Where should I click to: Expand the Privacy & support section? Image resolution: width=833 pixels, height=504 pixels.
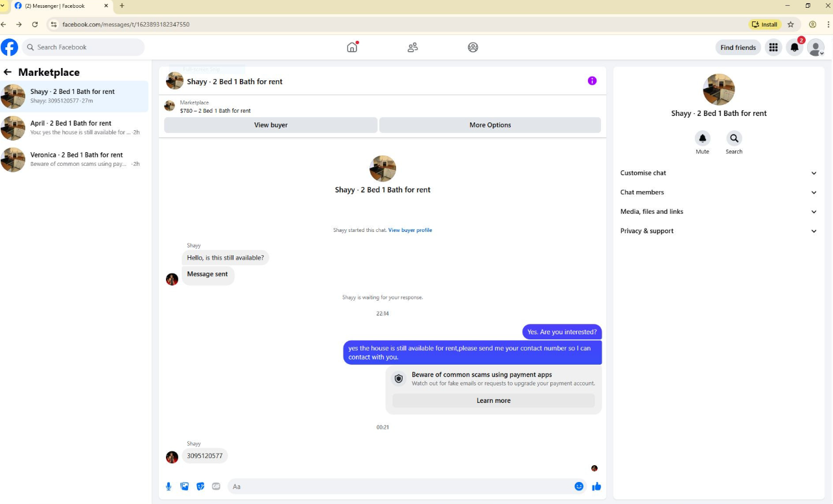tap(719, 231)
